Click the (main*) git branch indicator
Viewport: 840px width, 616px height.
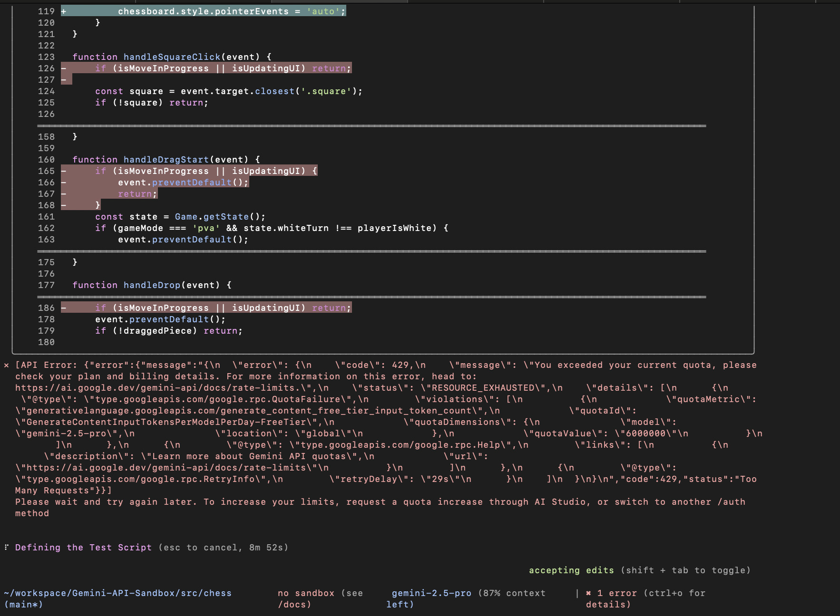pyautogui.click(x=23, y=605)
